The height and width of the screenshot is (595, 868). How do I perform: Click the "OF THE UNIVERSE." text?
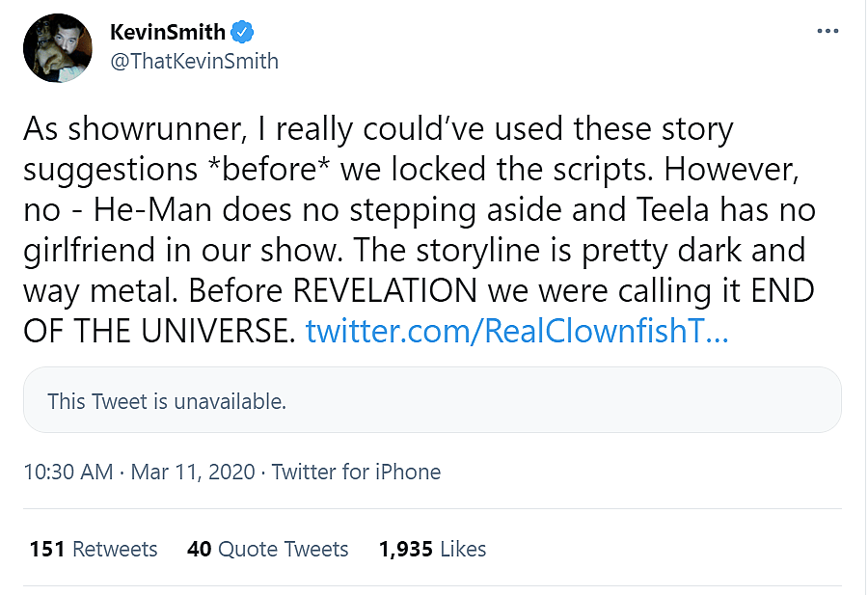pos(158,332)
